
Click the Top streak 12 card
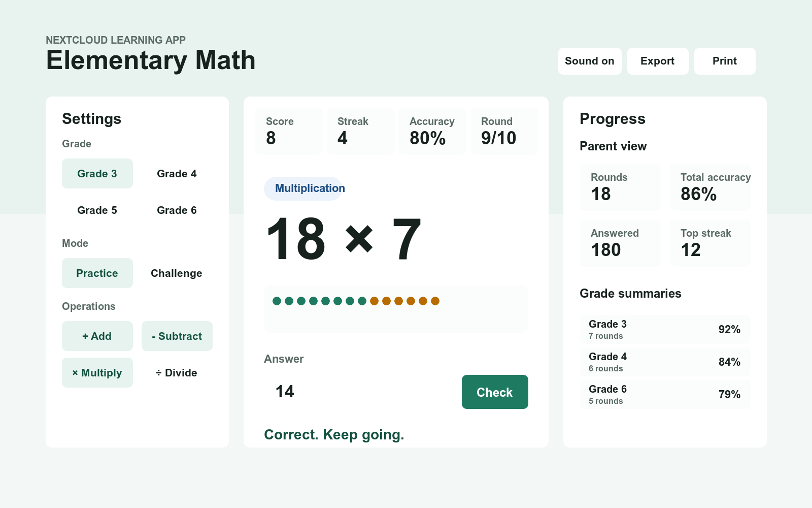[710, 243]
